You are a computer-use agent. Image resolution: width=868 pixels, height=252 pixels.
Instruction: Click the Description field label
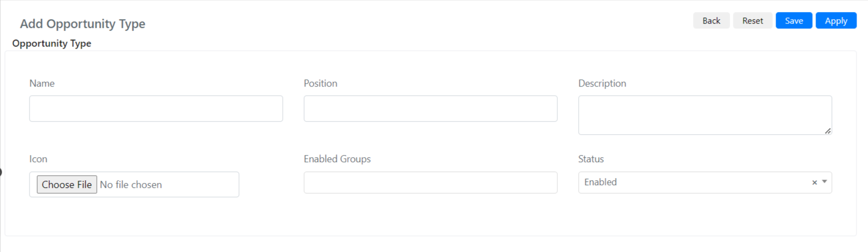pos(602,83)
